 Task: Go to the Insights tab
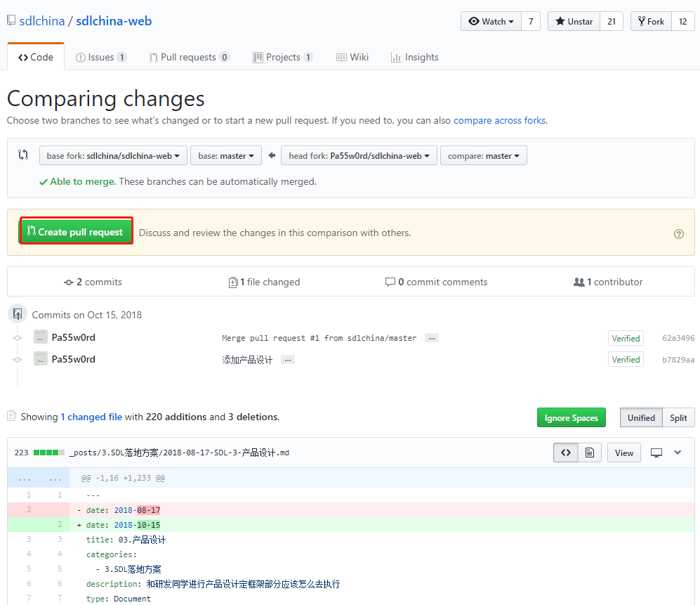[414, 58]
